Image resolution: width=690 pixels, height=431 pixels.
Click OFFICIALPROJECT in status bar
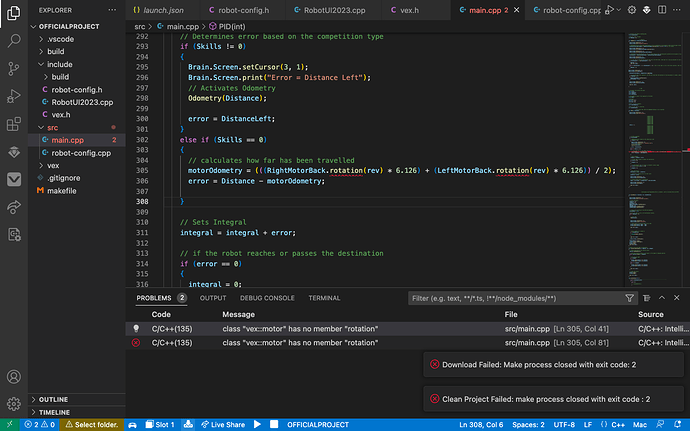tap(318, 425)
